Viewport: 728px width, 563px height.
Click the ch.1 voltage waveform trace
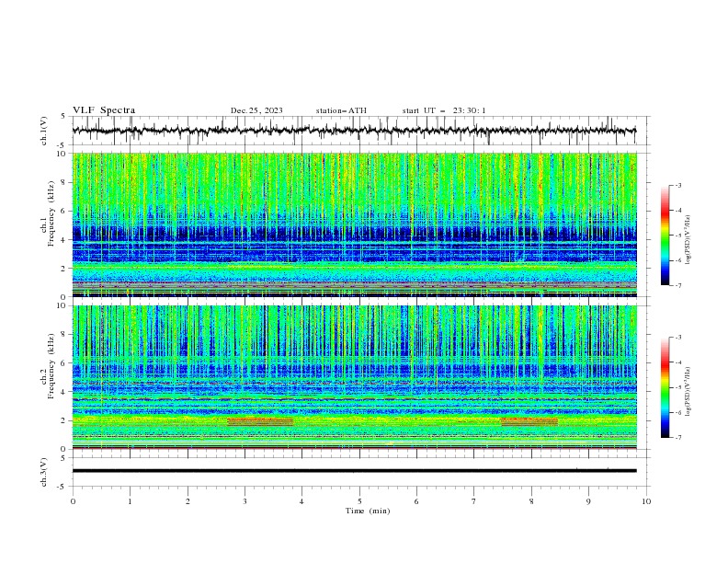(354, 131)
